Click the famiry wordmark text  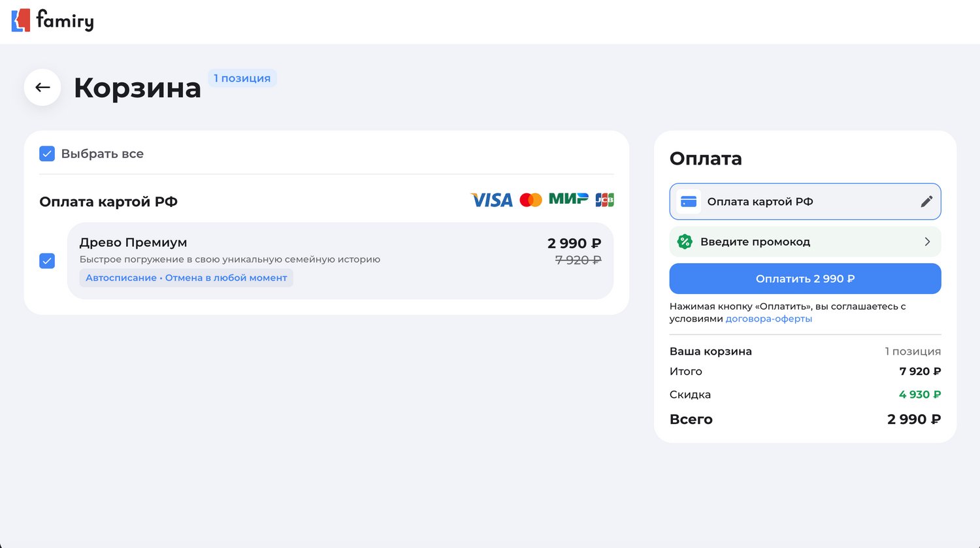(65, 20)
